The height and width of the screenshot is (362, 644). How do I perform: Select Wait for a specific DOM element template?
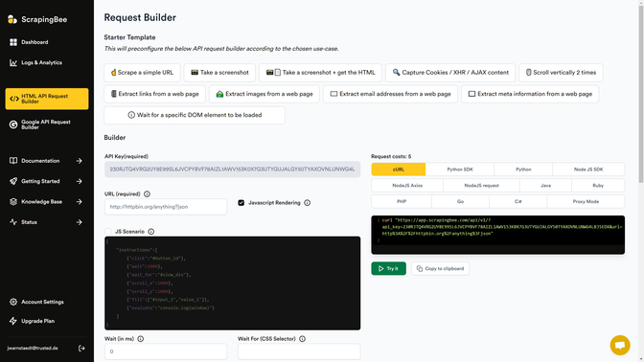(x=195, y=115)
